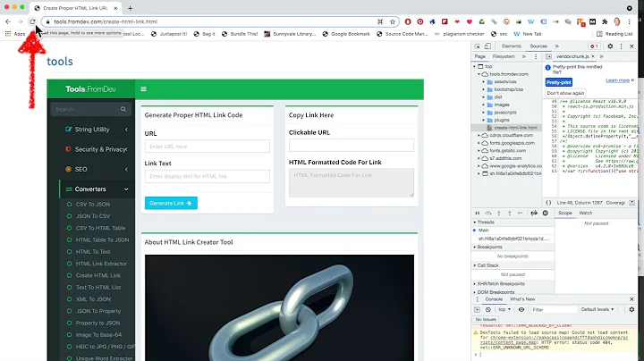Image resolution: width=644 pixels, height=361 pixels.
Task: Reload the page with the refresh icon
Action: point(32,21)
